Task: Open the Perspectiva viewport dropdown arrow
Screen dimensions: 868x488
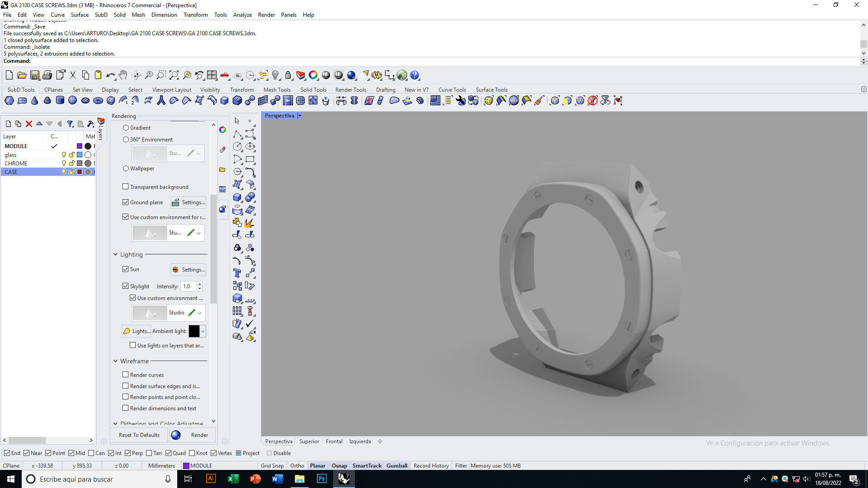Action: 300,116
